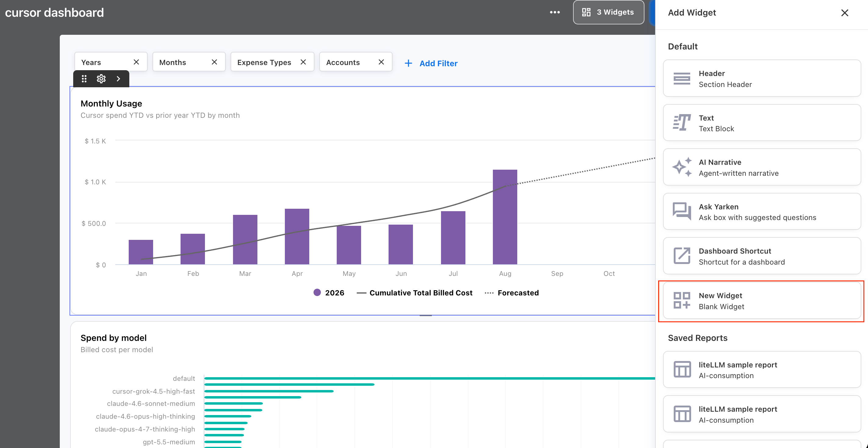The width and height of the screenshot is (868, 448).
Task: Click the Header lines icon
Action: pos(682,78)
